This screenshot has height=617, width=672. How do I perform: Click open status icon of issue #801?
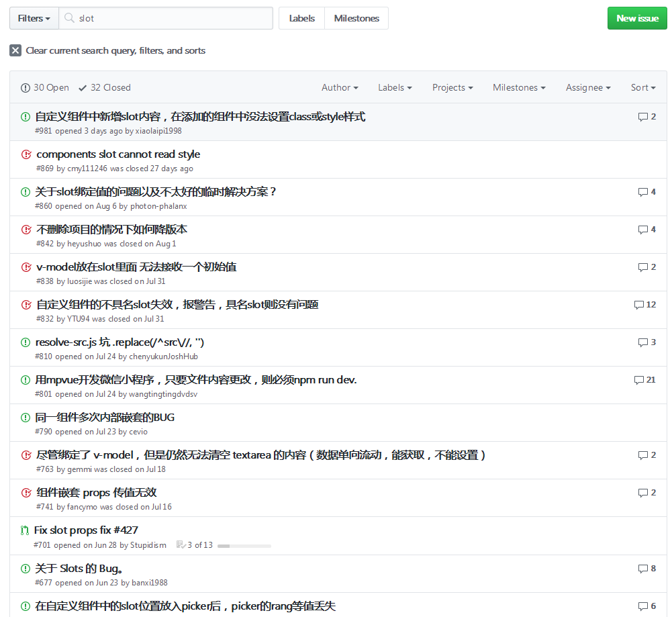tap(26, 380)
